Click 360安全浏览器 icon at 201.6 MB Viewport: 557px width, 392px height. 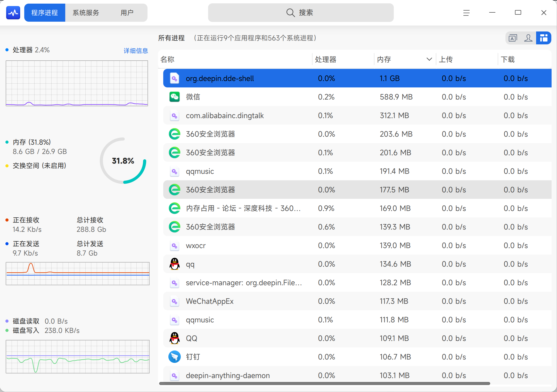click(175, 153)
